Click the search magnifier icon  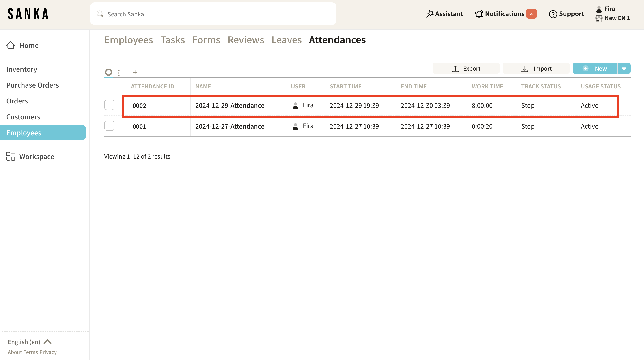100,14
